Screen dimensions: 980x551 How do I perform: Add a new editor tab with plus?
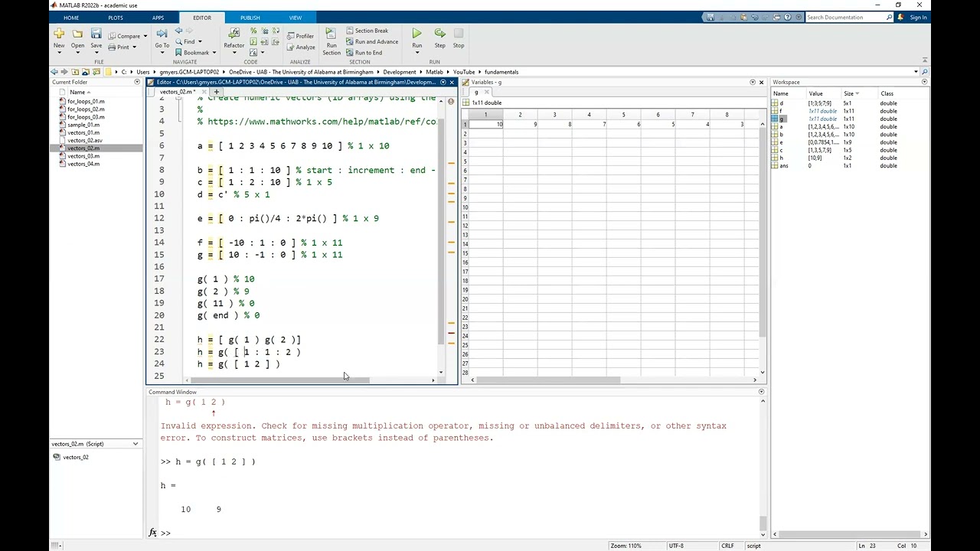coord(217,92)
